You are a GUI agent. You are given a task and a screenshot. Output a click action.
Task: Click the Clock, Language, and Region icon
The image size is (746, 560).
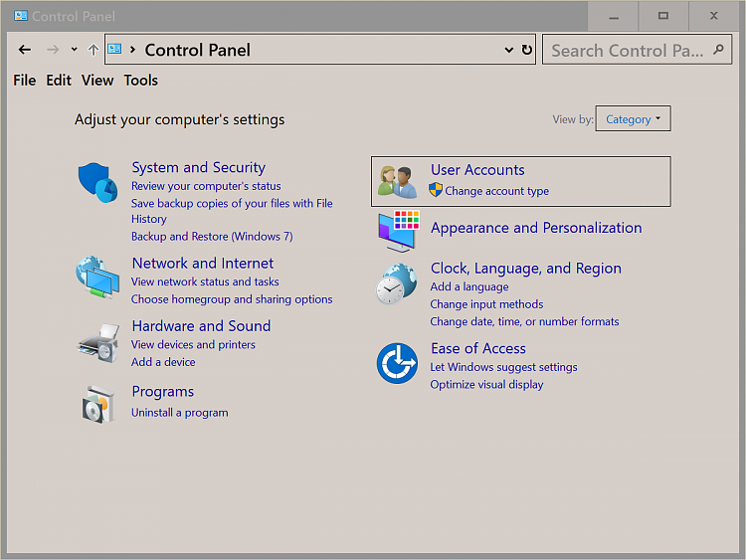396,284
